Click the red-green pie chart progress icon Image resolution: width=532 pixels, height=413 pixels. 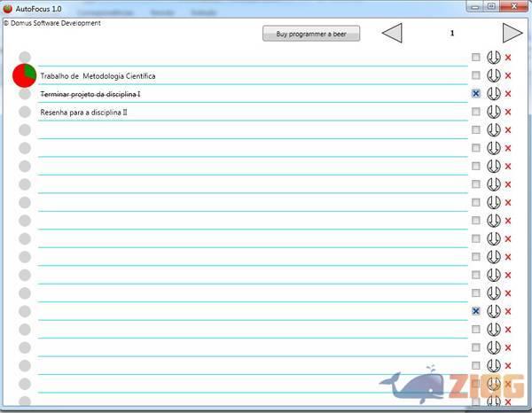[25, 75]
